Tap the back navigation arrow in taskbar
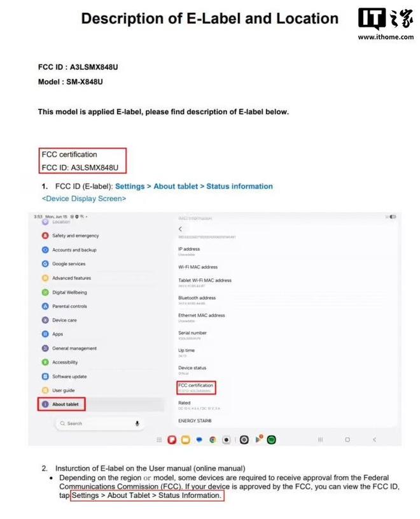The width and height of the screenshot is (420, 519). (x=374, y=439)
